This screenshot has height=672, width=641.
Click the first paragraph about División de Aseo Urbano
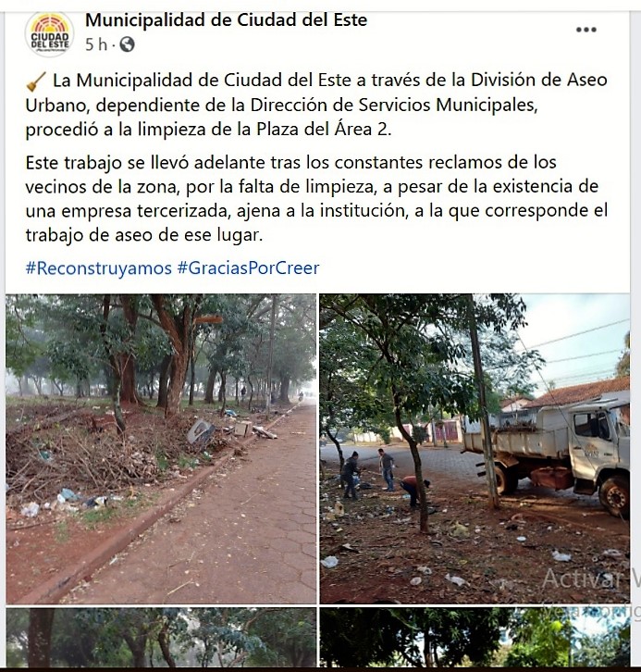(316, 105)
